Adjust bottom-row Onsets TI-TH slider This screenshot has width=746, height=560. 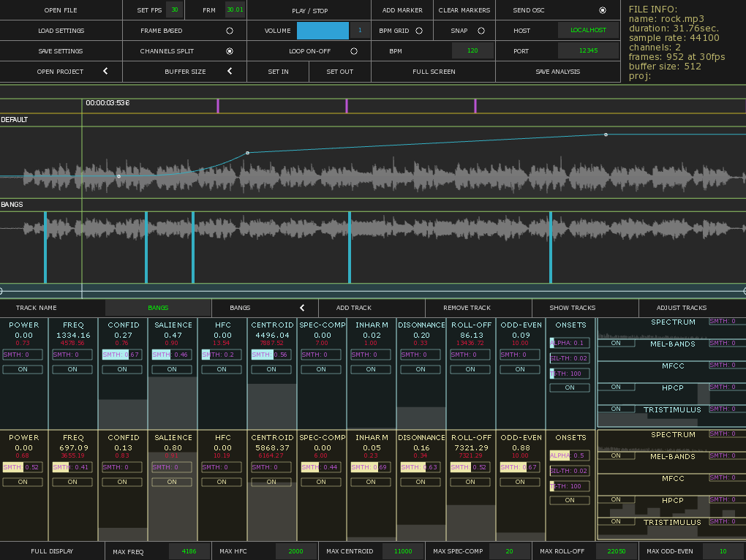point(570,486)
